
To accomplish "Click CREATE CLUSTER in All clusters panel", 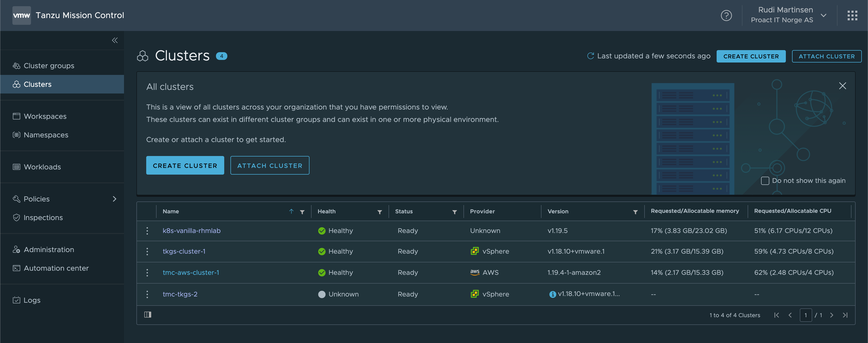I will coord(185,166).
